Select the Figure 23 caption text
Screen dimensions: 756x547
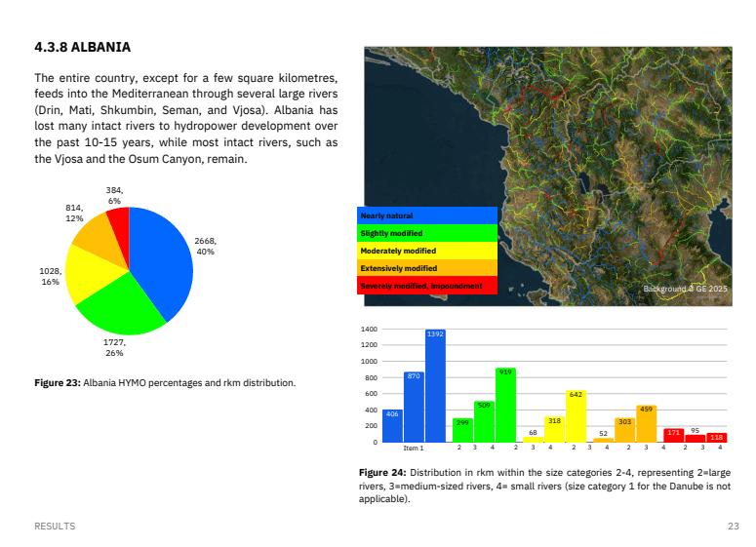click(164, 383)
